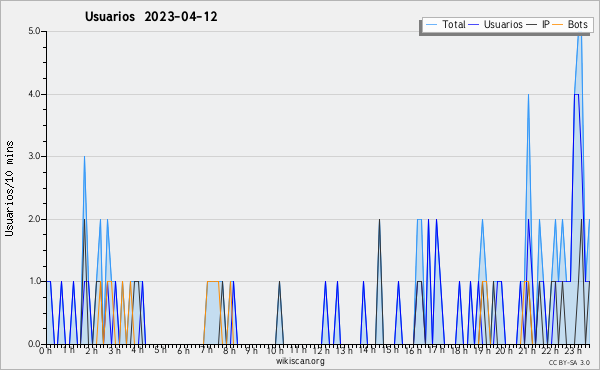This screenshot has width=600, height=370.
Task: Click the orange Bots legend line
Action: pos(558,25)
